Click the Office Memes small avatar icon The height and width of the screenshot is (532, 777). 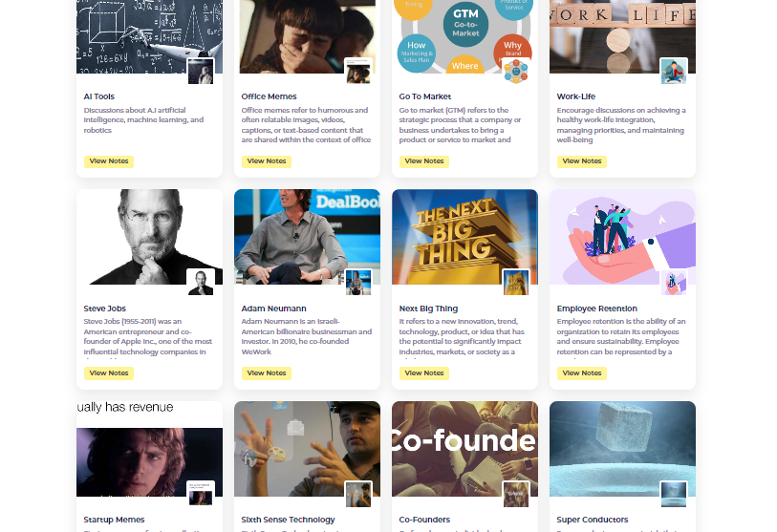tap(358, 72)
